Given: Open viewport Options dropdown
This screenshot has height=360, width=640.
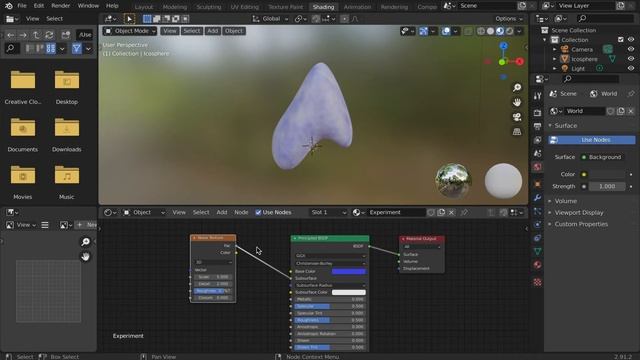Looking at the screenshot, I should point(509,19).
